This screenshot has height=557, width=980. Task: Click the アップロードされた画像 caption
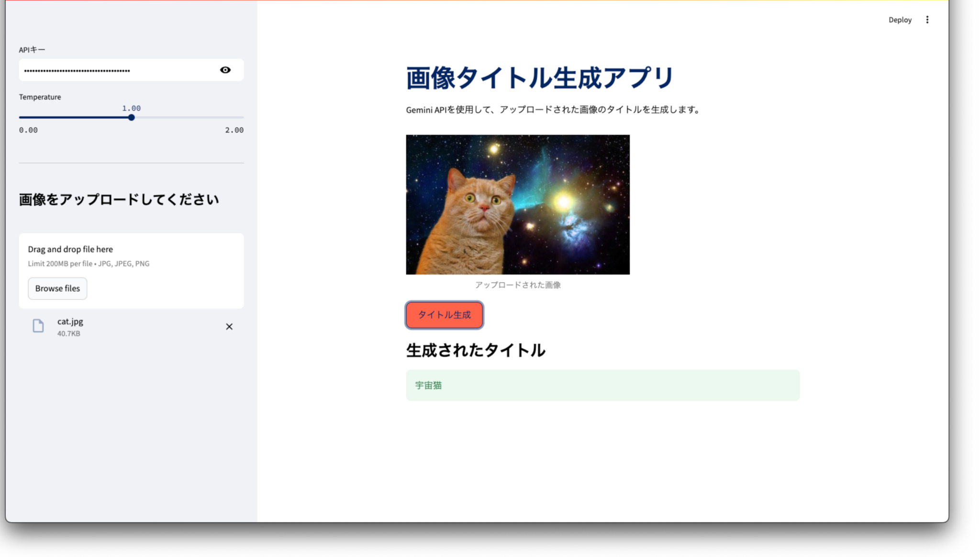tap(518, 284)
